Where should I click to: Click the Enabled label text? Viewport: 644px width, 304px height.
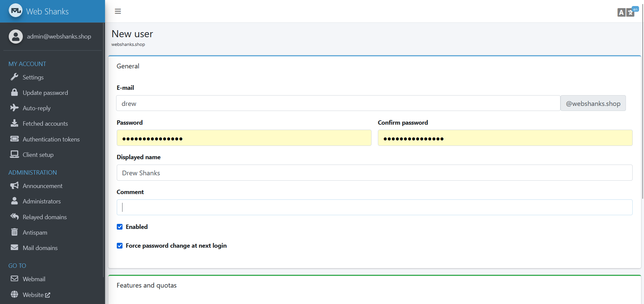click(137, 227)
